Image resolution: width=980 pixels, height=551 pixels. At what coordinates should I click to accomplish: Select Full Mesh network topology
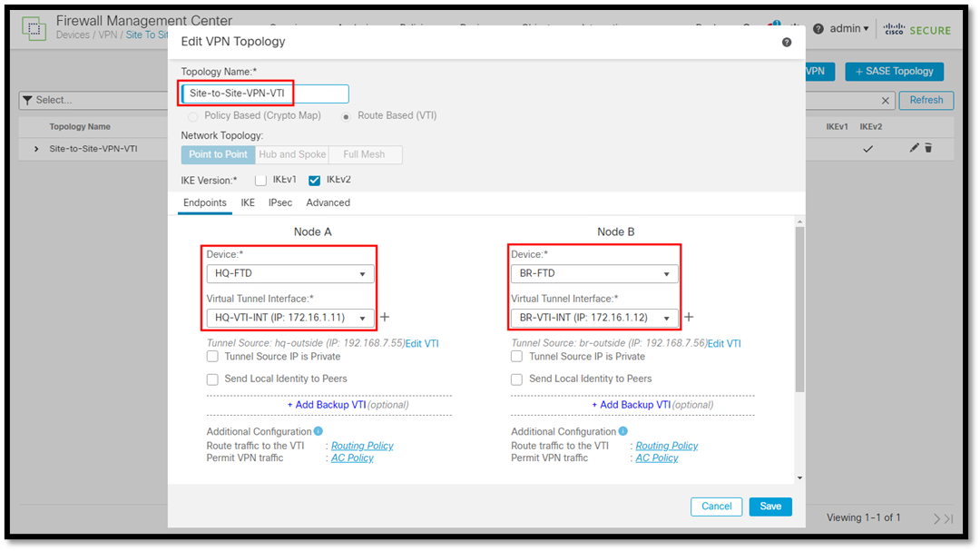(x=365, y=154)
